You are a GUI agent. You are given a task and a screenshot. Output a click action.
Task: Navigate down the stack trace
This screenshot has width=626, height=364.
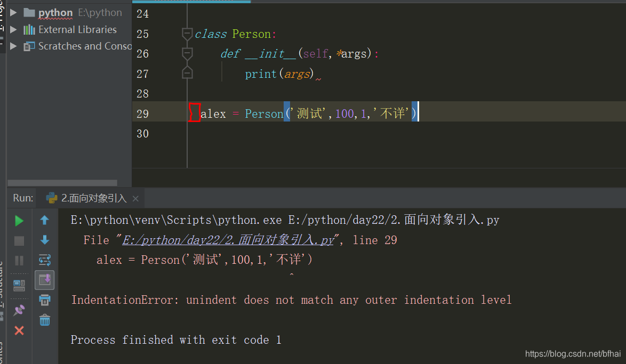pos(45,240)
